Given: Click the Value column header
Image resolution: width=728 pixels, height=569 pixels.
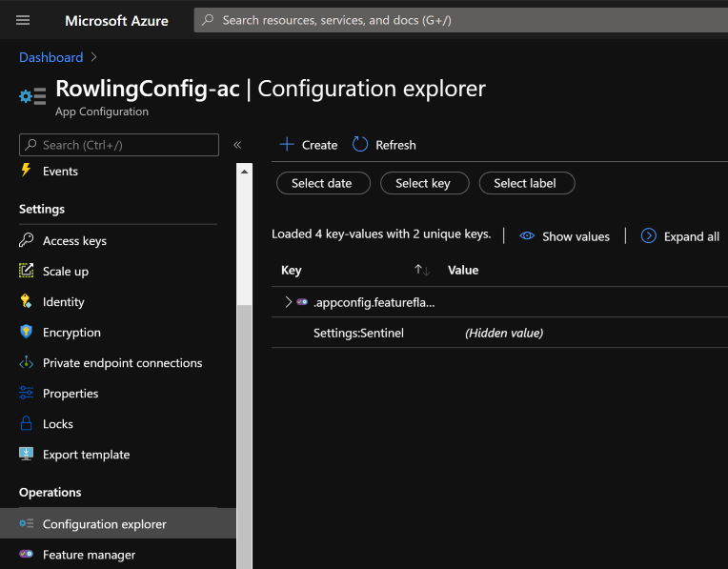Looking at the screenshot, I should (x=463, y=271).
